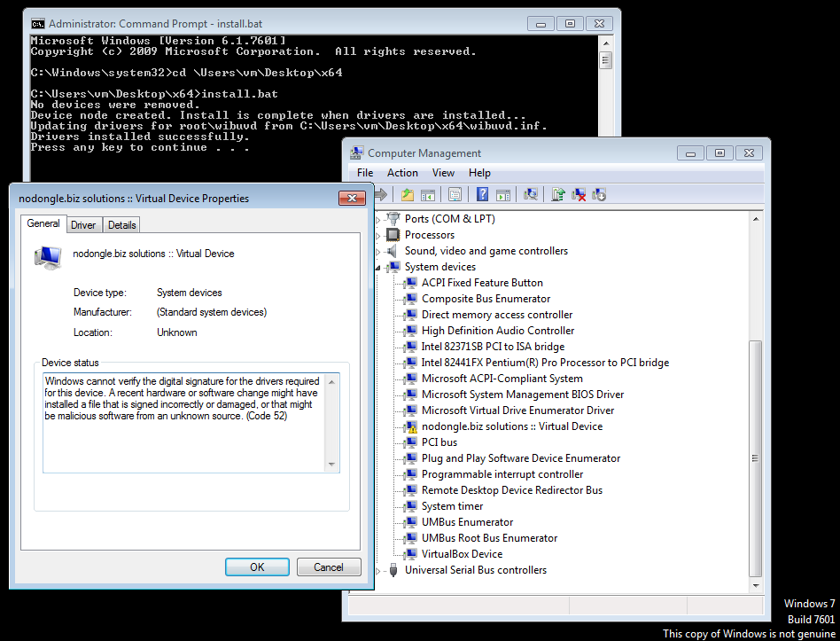Screen dimensions: 840x641
Task: Open the Action menu
Action: coord(402,172)
